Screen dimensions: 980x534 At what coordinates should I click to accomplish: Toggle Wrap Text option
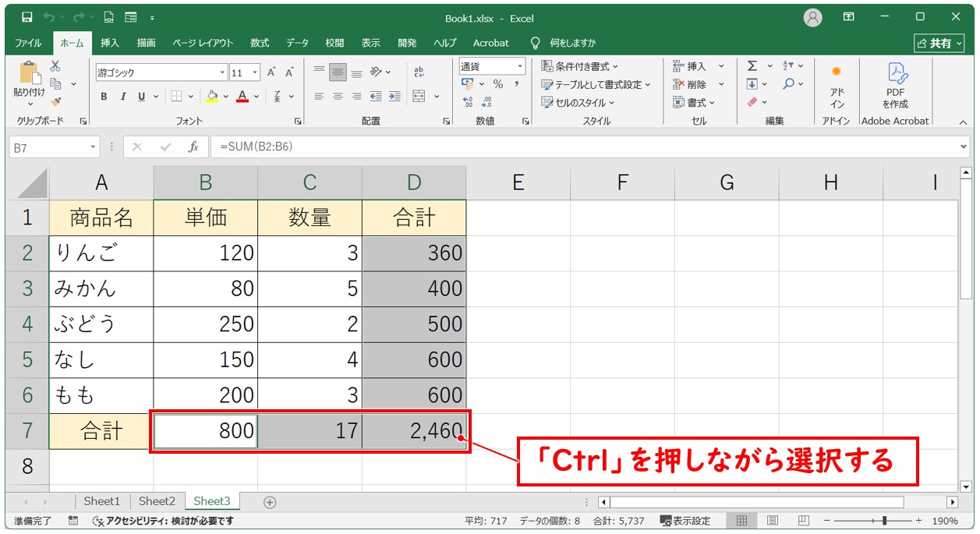419,72
